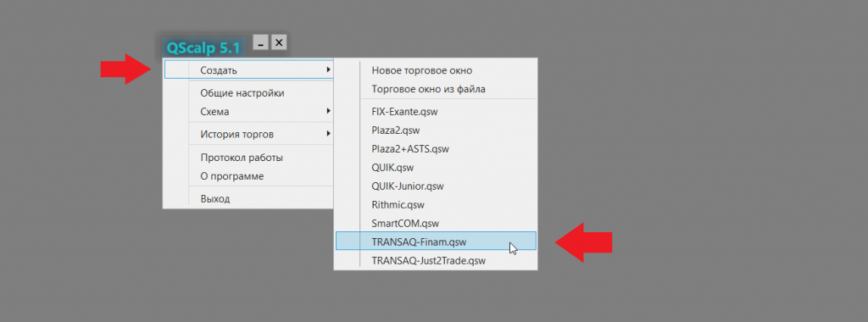Screen dimensions: 868x322
Task: Minimize the QScalp window
Action: (x=261, y=42)
